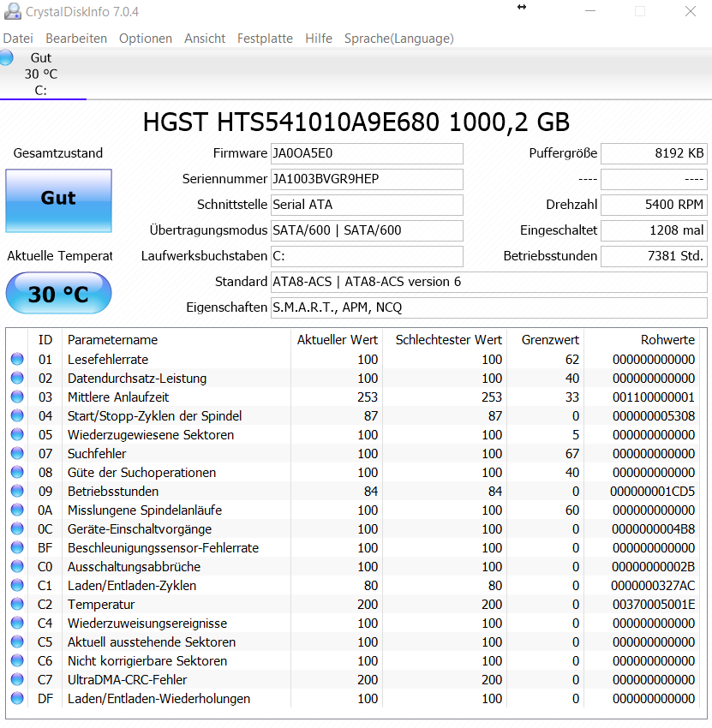Click the Eigenschaften field S.M.A.R.T., APM, NCQ
The image size is (712, 728).
tap(489, 307)
